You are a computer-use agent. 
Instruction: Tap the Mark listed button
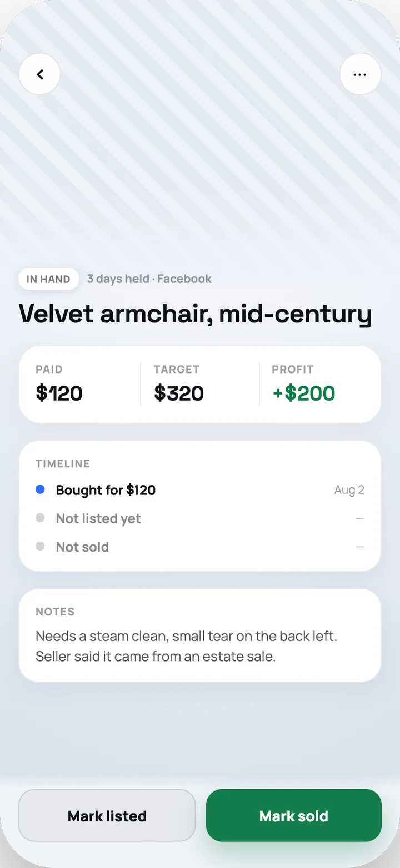107,815
